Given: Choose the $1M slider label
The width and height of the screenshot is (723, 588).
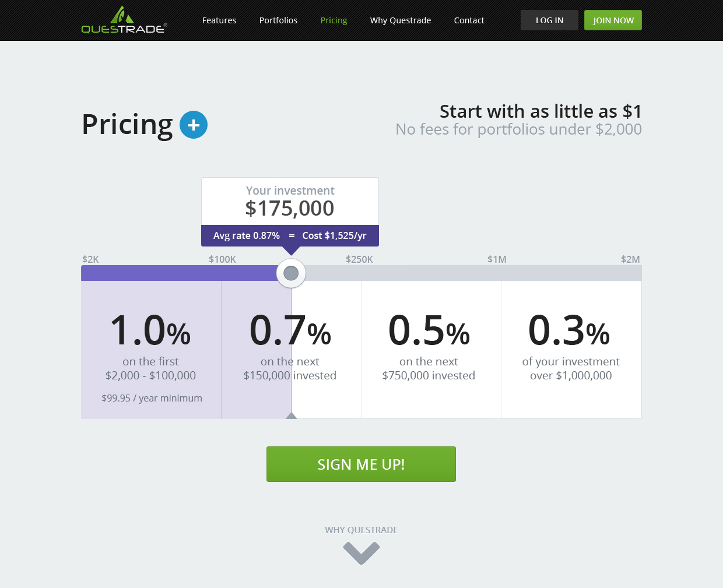Looking at the screenshot, I should click(497, 259).
